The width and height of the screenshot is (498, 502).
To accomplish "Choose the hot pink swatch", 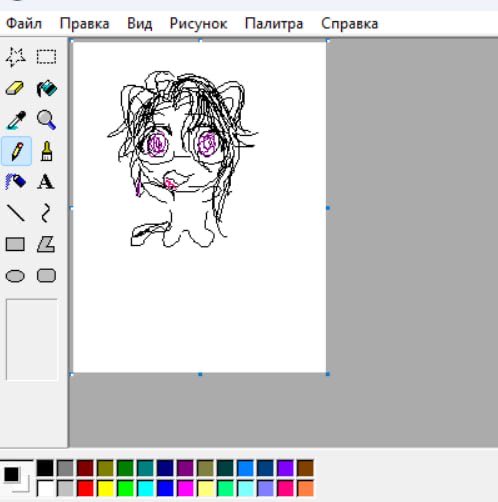I will click(285, 488).
